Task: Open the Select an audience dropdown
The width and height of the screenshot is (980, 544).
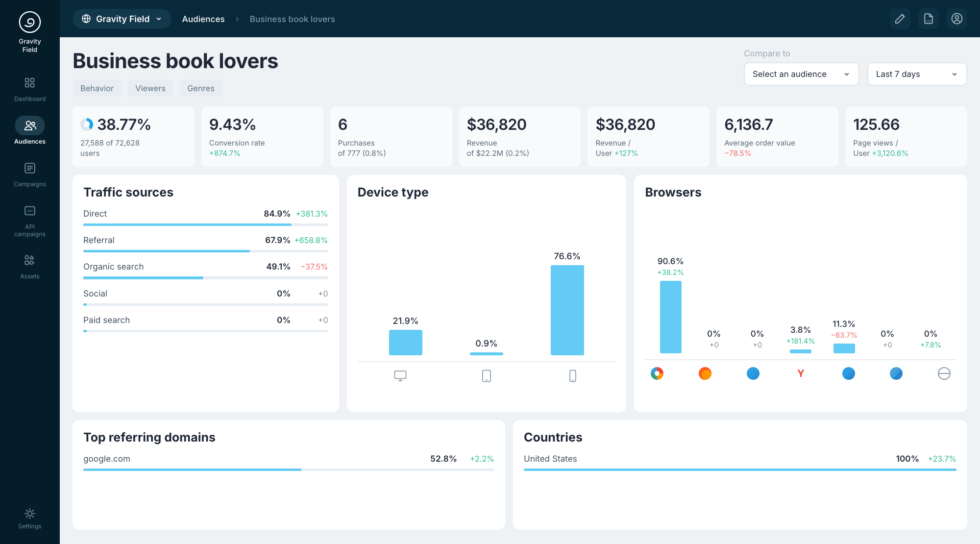Action: point(801,74)
